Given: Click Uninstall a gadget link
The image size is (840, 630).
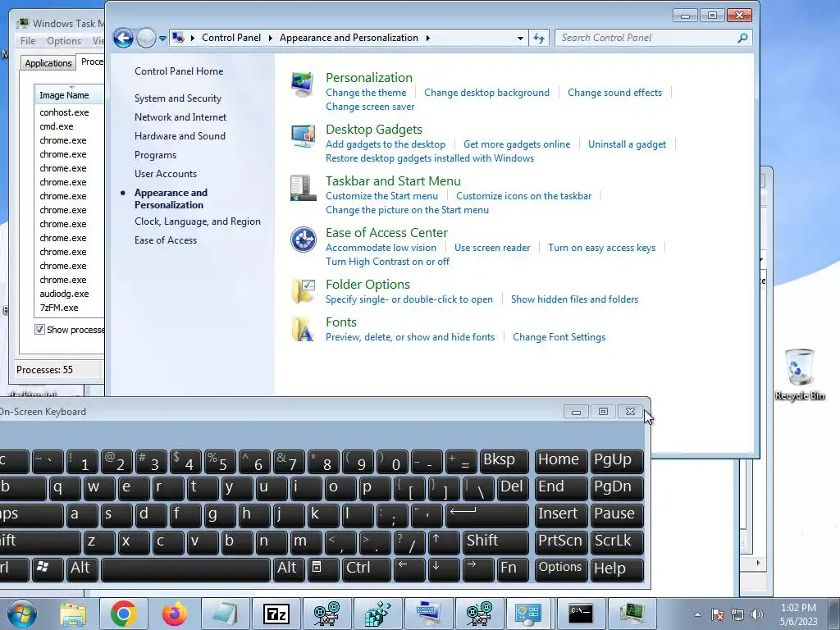Looking at the screenshot, I should (628, 144).
